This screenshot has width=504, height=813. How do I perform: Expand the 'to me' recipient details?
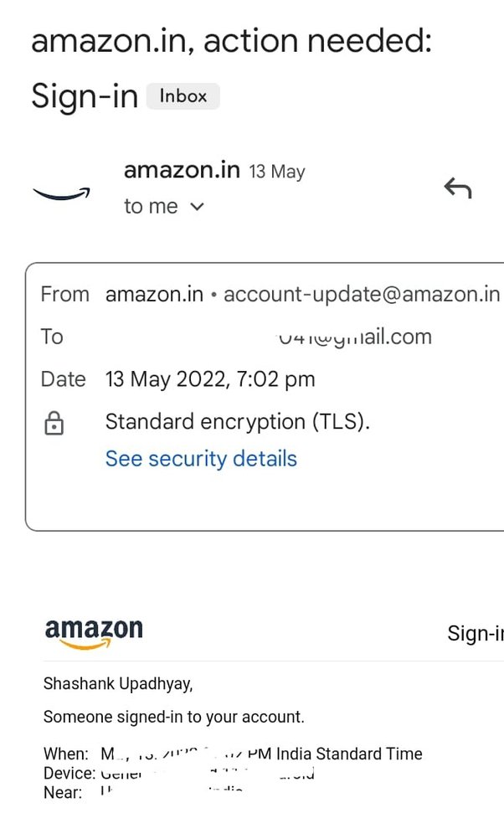coord(151,205)
